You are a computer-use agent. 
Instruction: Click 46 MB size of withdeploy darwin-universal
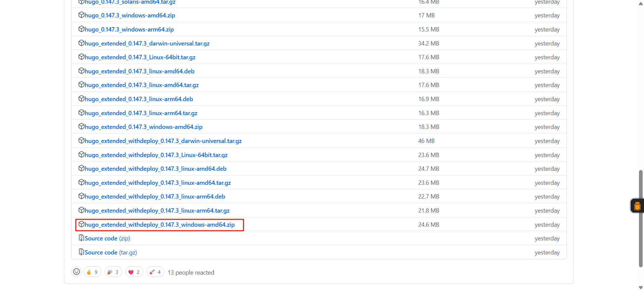click(426, 141)
